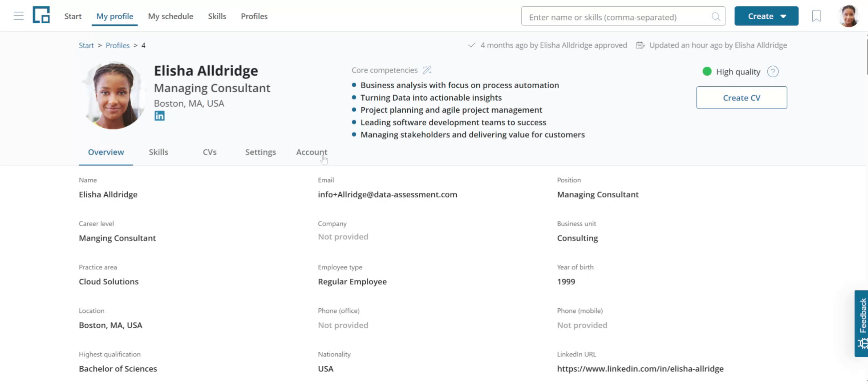Click the Manging Consultant career level value
Screen dimensions: 868x384
coord(117,238)
